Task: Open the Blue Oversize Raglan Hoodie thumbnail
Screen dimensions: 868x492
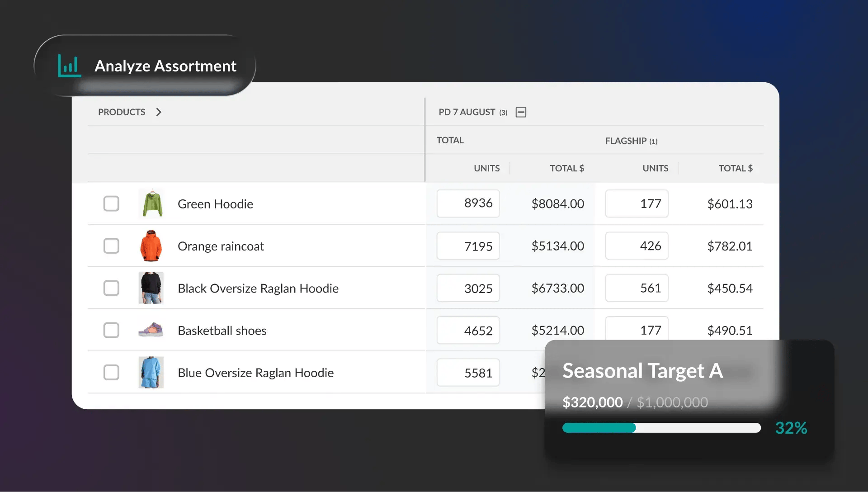Action: tap(151, 373)
